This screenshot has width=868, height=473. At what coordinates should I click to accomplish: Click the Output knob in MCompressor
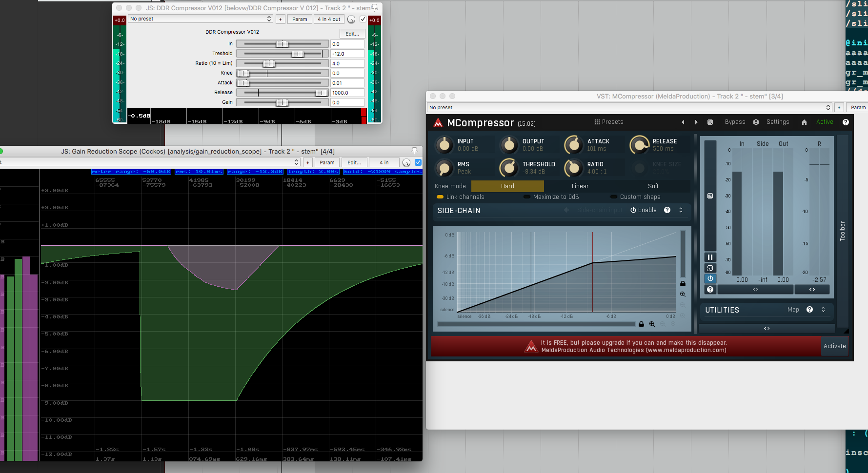pos(509,145)
